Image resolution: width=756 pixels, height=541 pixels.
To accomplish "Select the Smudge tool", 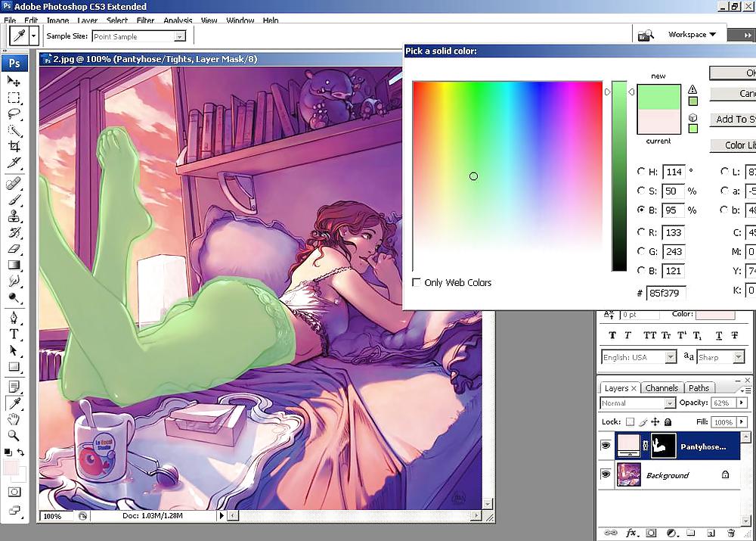I will 14,281.
